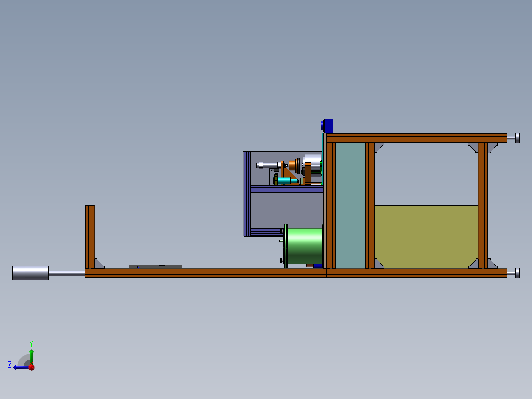Select the short vertical post on the left
532x399 pixels.
tap(89, 232)
